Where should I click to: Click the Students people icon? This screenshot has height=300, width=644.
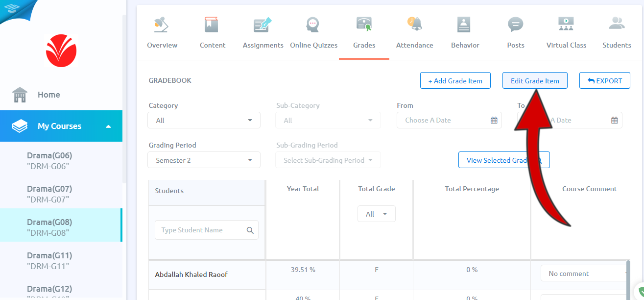pyautogui.click(x=617, y=23)
